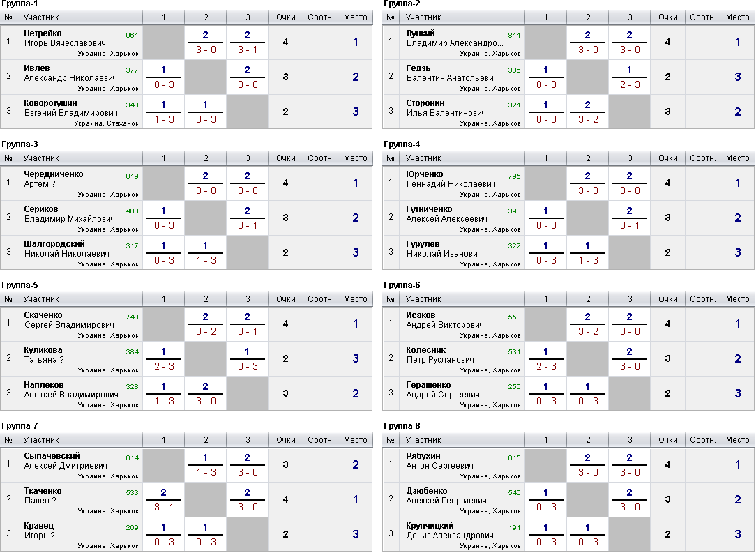
Task: Open score 3 - 2 of Сторонин in Группа-2
Action: pyautogui.click(x=588, y=119)
